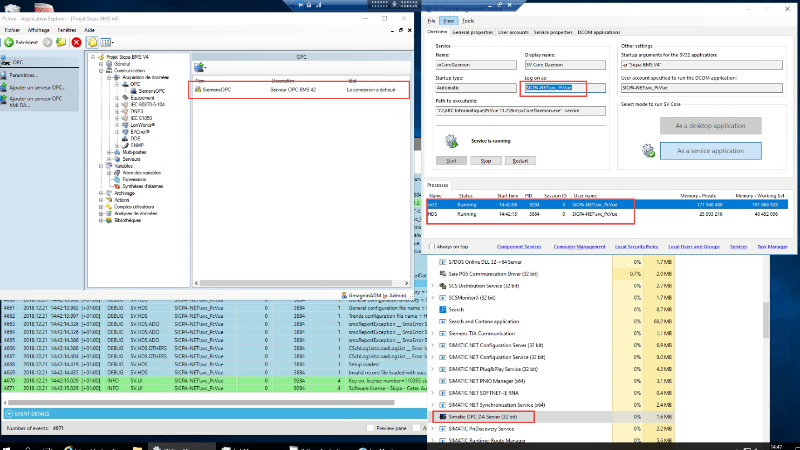Viewport: 800px width, 450px height.
Task: Open the Local Security Policy link
Action: pyautogui.click(x=636, y=247)
